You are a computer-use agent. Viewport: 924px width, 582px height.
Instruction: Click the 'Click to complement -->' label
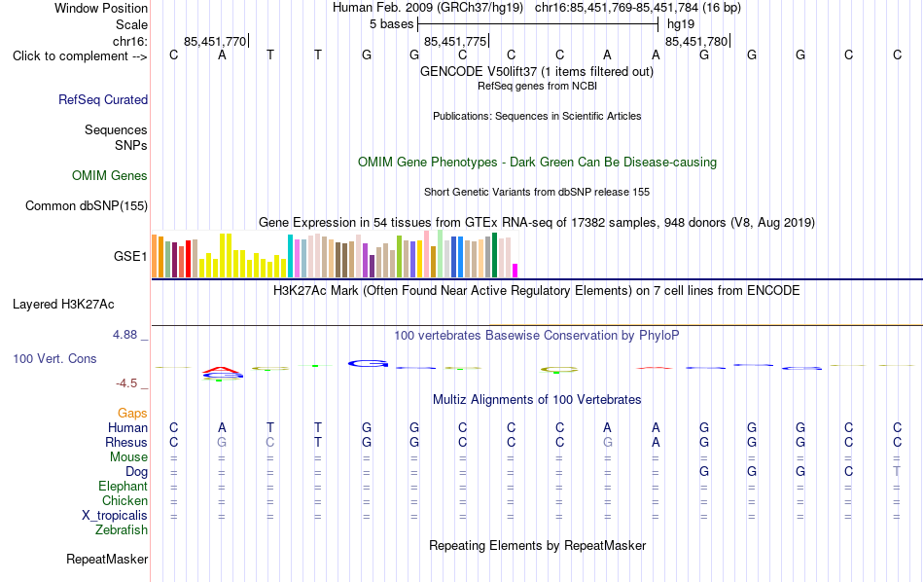coord(80,56)
